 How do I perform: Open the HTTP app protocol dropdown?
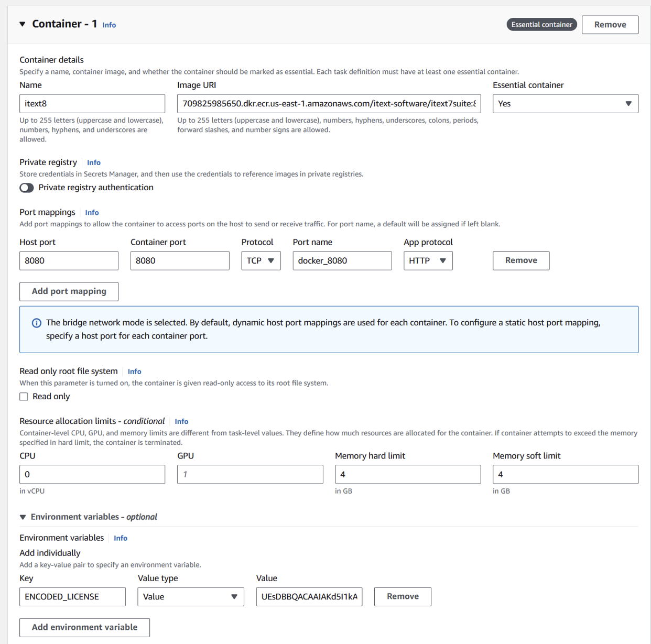click(428, 260)
